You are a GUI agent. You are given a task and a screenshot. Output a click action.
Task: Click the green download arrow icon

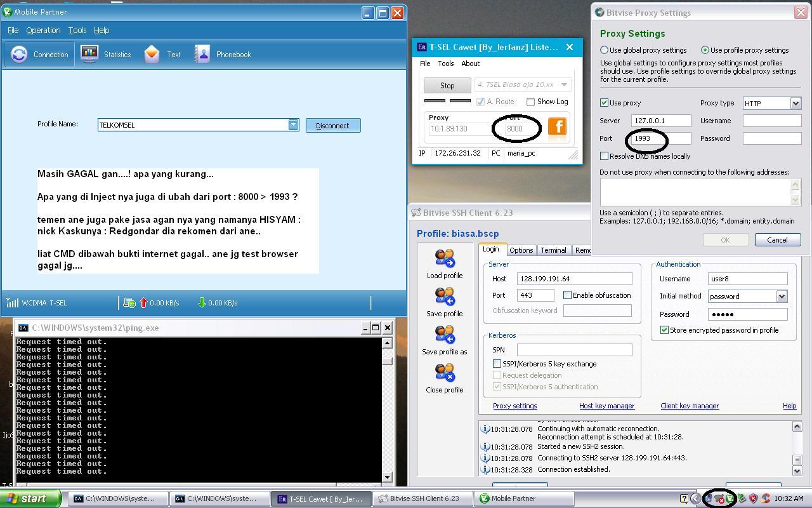point(202,303)
